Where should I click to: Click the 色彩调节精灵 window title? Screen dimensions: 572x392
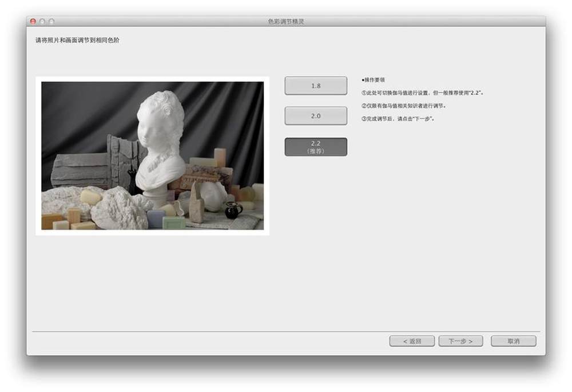[286, 22]
